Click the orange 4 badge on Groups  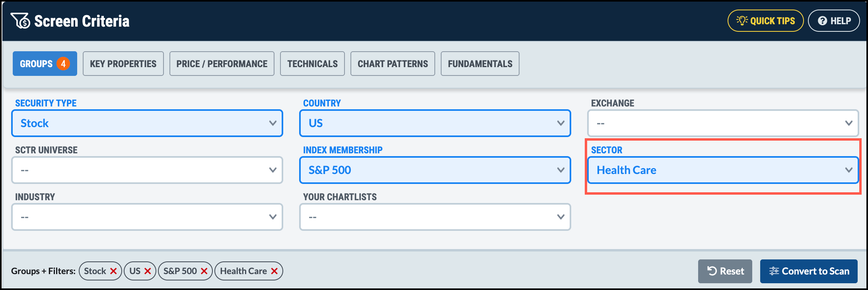(63, 64)
